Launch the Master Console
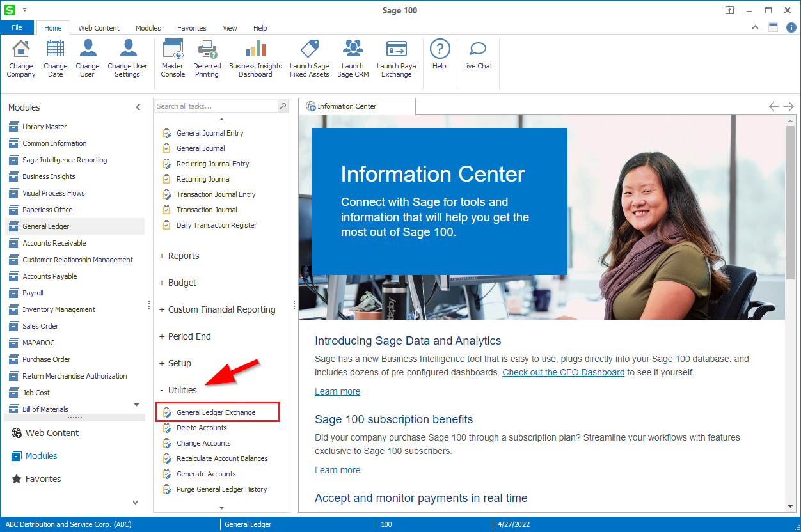The width and height of the screenshot is (801, 532). (173, 58)
